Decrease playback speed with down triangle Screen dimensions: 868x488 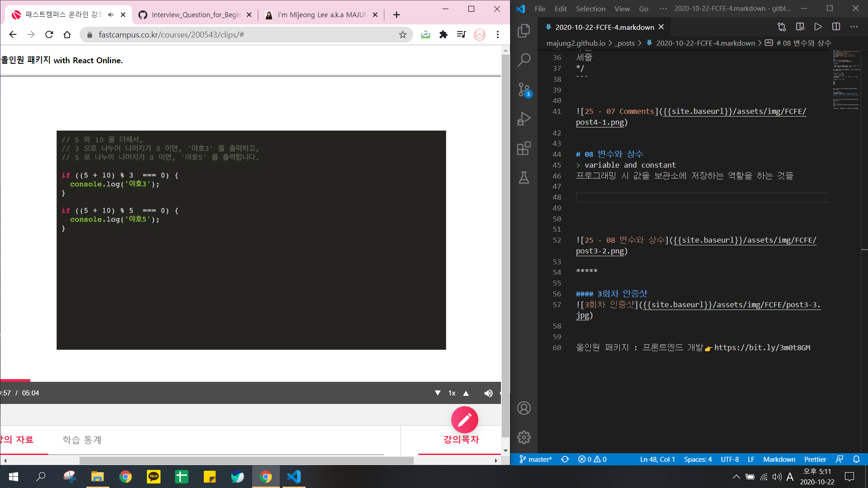[438, 393]
